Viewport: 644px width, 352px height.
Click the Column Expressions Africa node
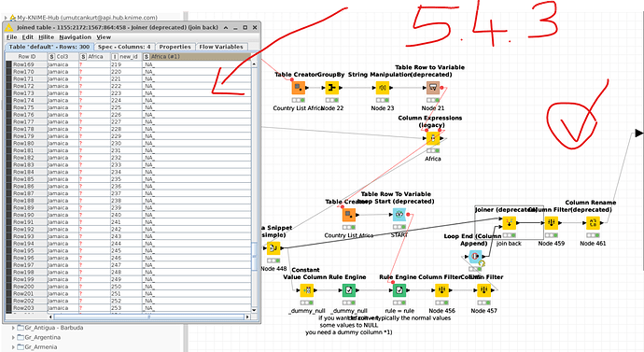pos(433,138)
